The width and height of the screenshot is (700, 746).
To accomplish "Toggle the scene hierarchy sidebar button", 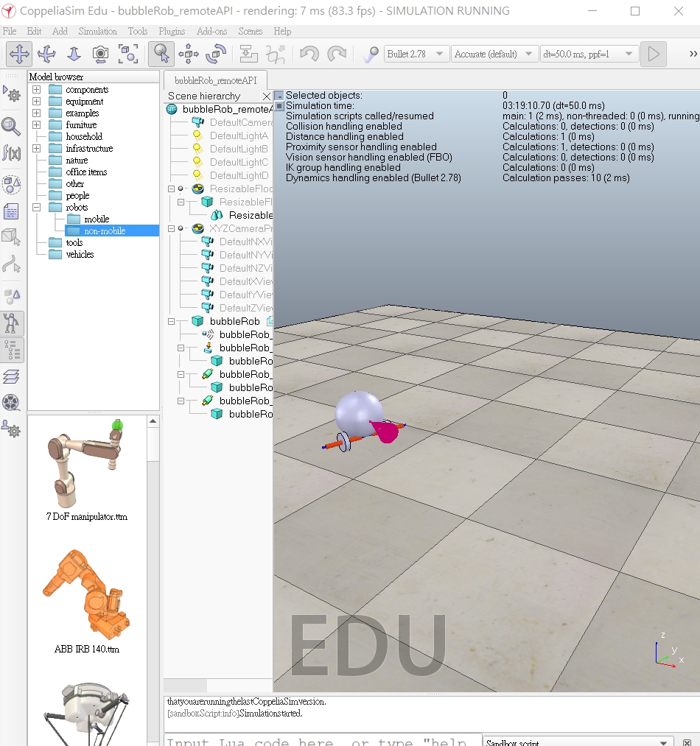I will tap(12, 350).
